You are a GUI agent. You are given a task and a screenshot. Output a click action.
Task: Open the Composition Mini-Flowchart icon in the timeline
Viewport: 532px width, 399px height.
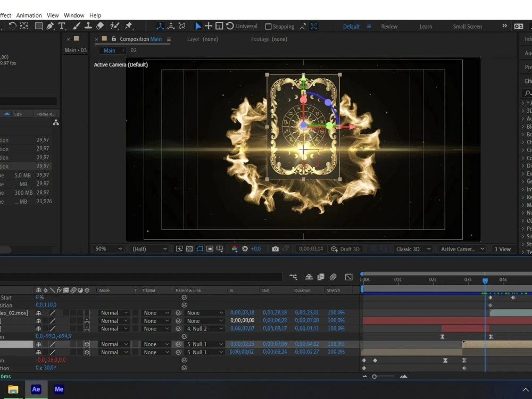coord(294,277)
